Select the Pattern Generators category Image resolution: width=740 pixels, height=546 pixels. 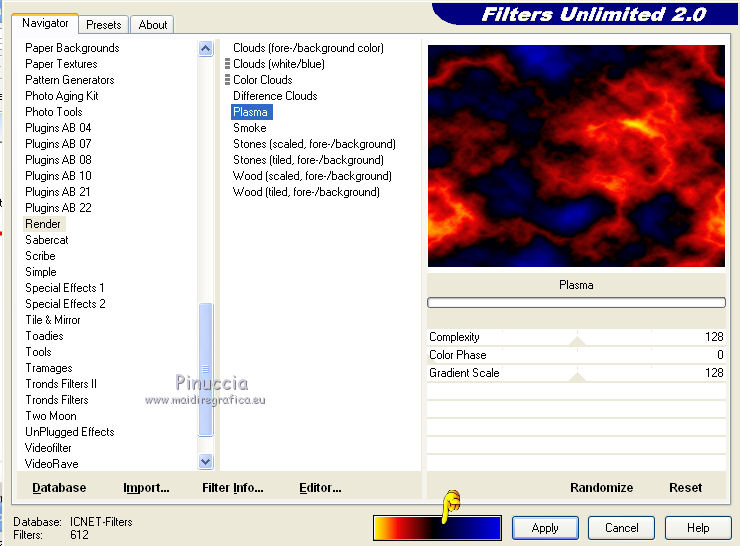[70, 80]
